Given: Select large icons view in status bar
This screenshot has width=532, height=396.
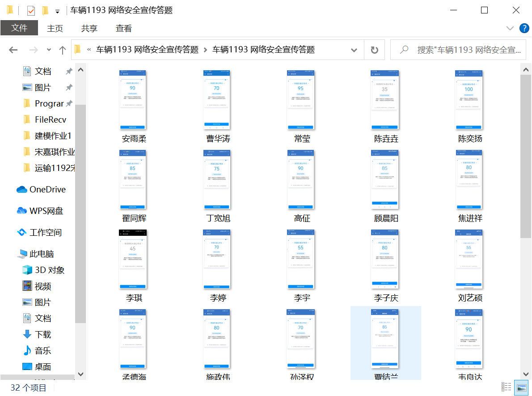Looking at the screenshot, I should (x=521, y=387).
